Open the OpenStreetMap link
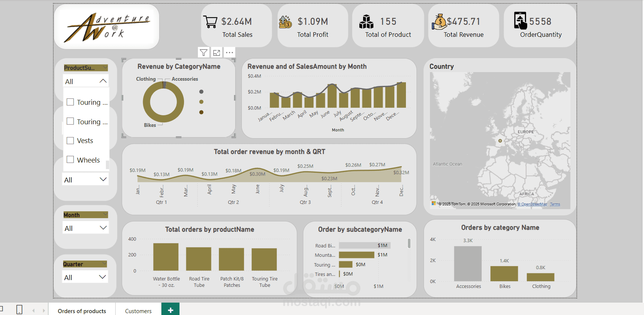This screenshot has width=644, height=315. click(532, 204)
